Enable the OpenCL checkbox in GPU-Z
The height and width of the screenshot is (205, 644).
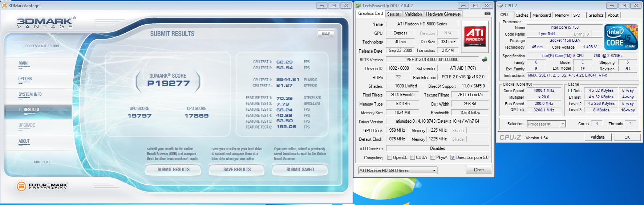(390, 157)
